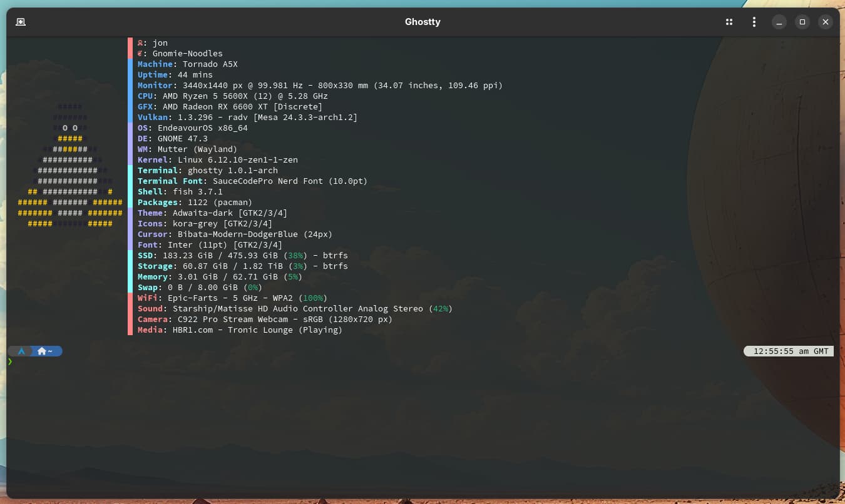Click the SSD usage 38% value
This screenshot has width=845, height=504.
coord(295,256)
